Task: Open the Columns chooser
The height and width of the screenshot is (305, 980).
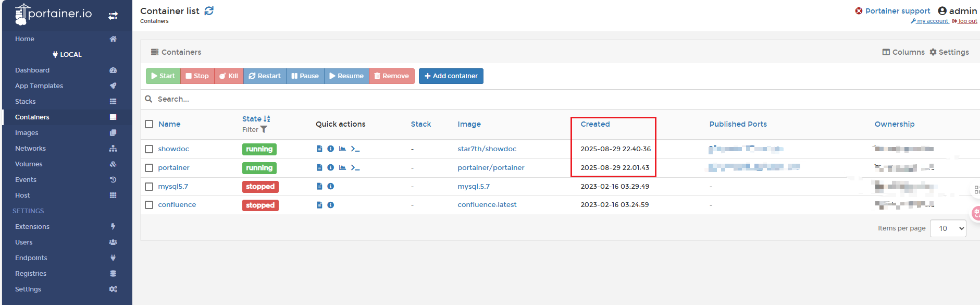Action: [x=903, y=52]
